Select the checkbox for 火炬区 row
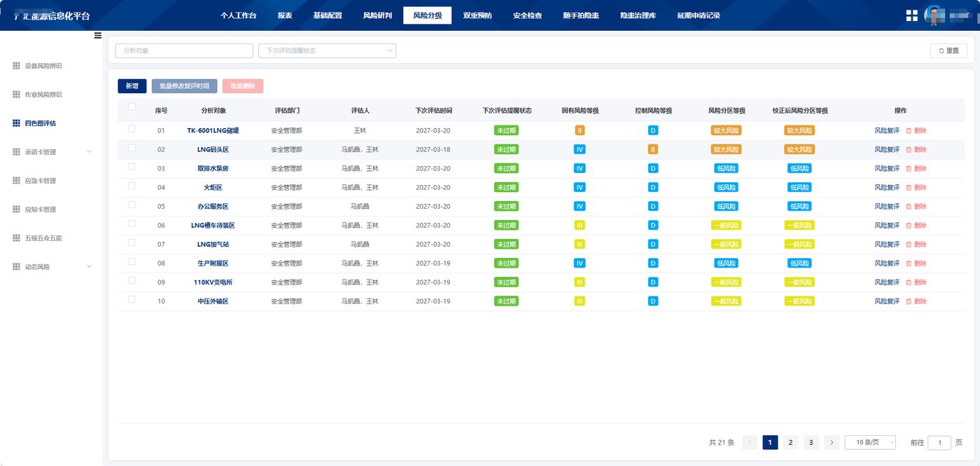This screenshot has height=466, width=980. (x=132, y=186)
